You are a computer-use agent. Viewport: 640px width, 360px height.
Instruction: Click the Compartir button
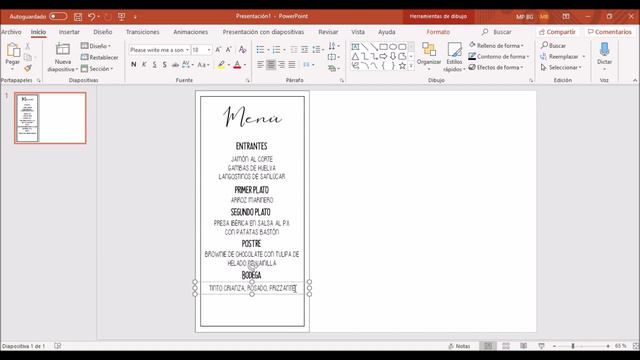[x=557, y=32]
